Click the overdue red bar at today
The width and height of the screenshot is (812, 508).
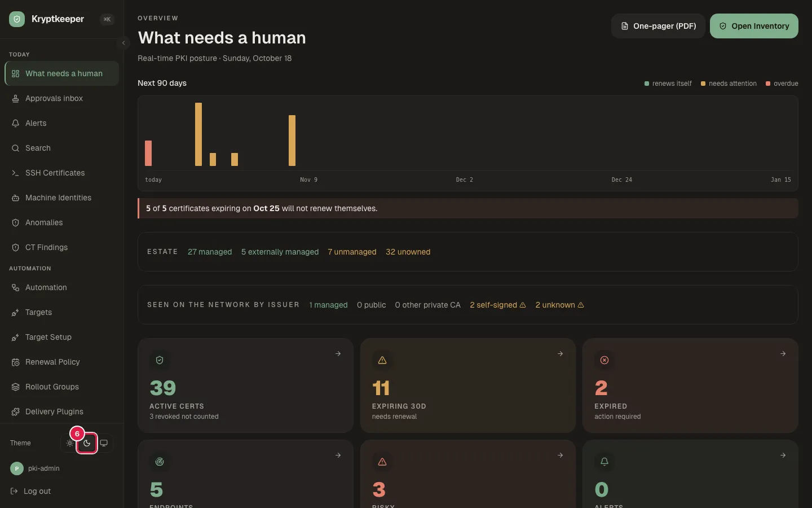click(148, 153)
